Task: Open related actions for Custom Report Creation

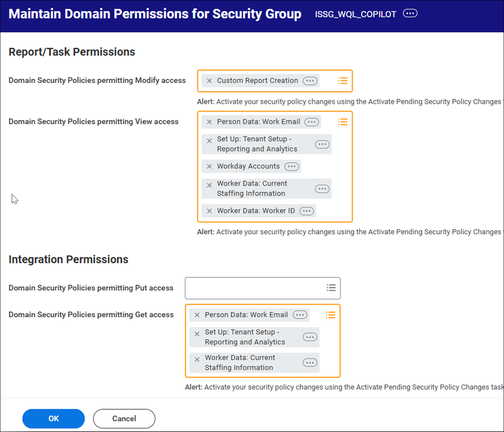Action: [310, 81]
